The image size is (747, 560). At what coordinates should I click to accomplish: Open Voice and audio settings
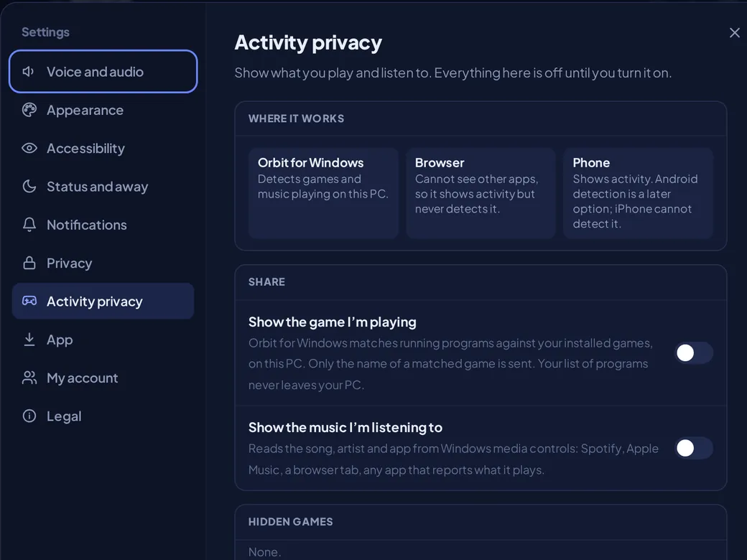pyautogui.click(x=103, y=71)
